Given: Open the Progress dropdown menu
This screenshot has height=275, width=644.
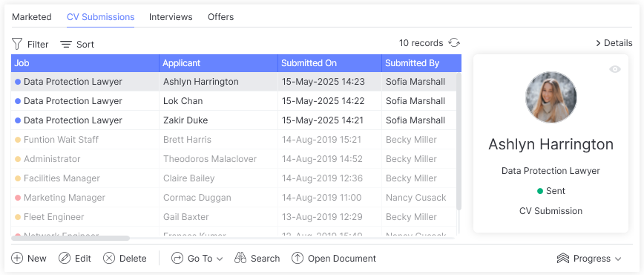Looking at the screenshot, I should point(589,259).
